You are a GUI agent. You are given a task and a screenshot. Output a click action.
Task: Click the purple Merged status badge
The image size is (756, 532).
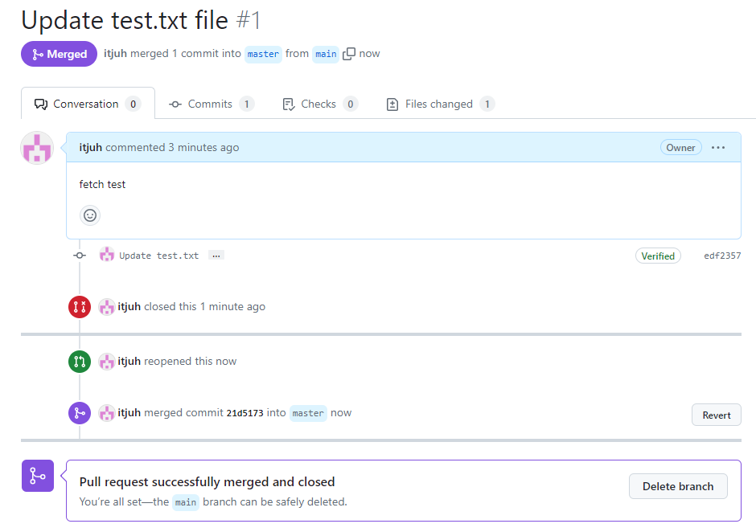click(60, 54)
